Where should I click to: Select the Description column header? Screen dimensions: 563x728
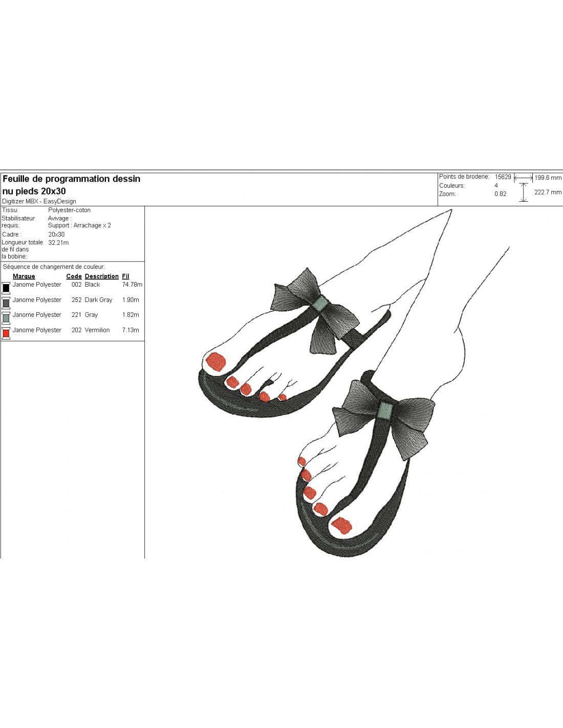101,276
